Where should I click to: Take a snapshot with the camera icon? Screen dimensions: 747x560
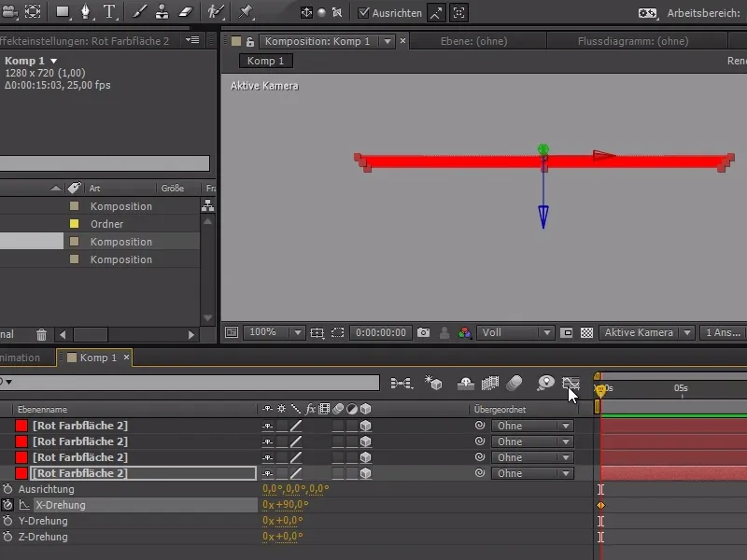(x=423, y=332)
